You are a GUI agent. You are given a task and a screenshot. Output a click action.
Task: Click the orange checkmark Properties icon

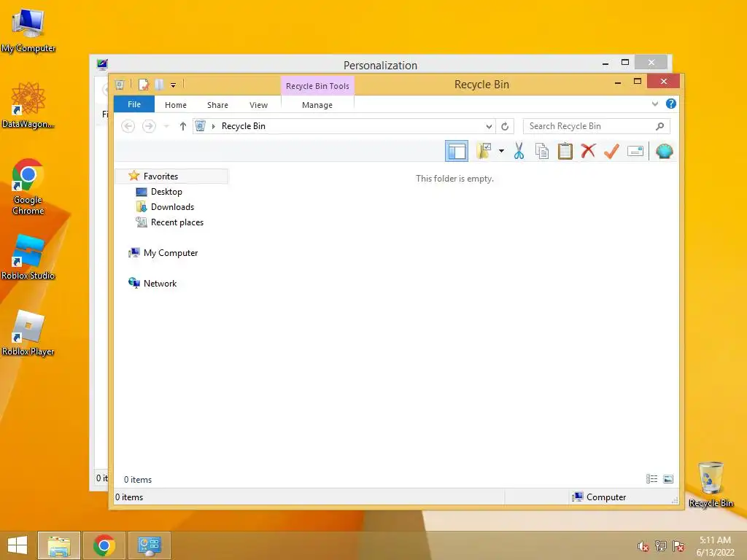pos(611,152)
